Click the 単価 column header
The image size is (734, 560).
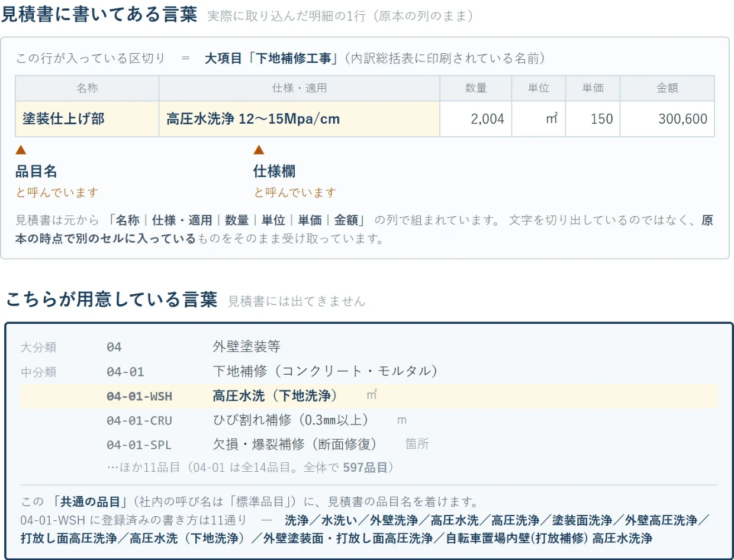593,88
